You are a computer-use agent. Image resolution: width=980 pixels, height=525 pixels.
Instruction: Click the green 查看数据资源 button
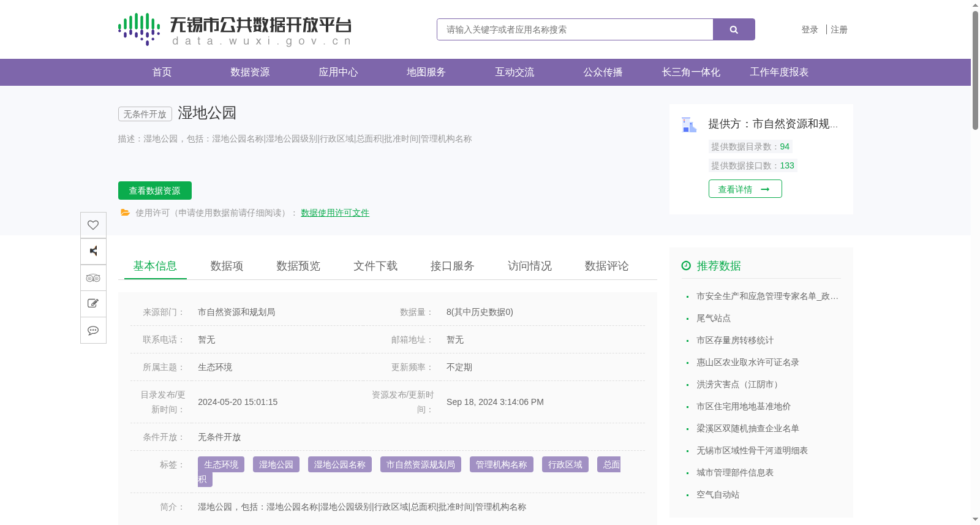point(155,191)
